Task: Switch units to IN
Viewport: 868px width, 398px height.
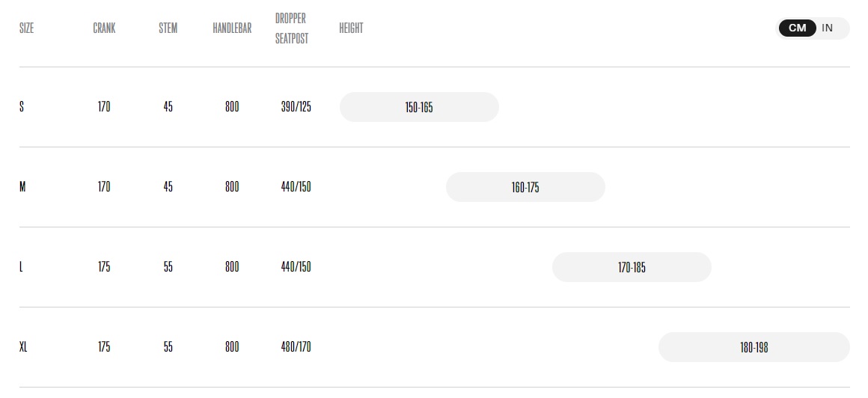Action: (x=827, y=28)
